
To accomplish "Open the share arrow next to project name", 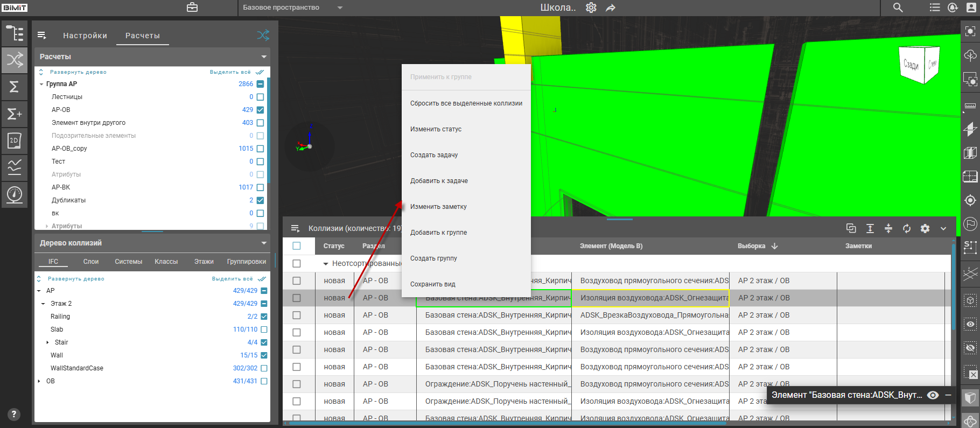I will [611, 8].
